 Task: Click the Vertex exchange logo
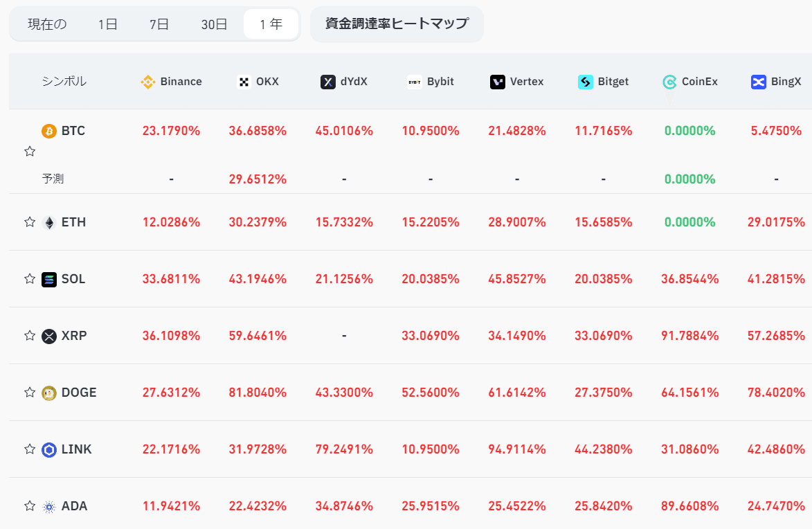(x=496, y=81)
